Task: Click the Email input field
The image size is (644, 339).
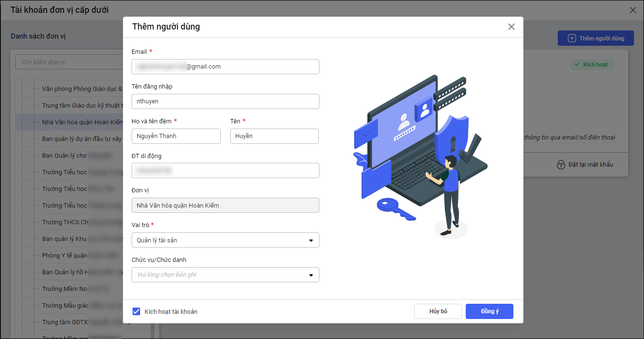Action: [225, 67]
